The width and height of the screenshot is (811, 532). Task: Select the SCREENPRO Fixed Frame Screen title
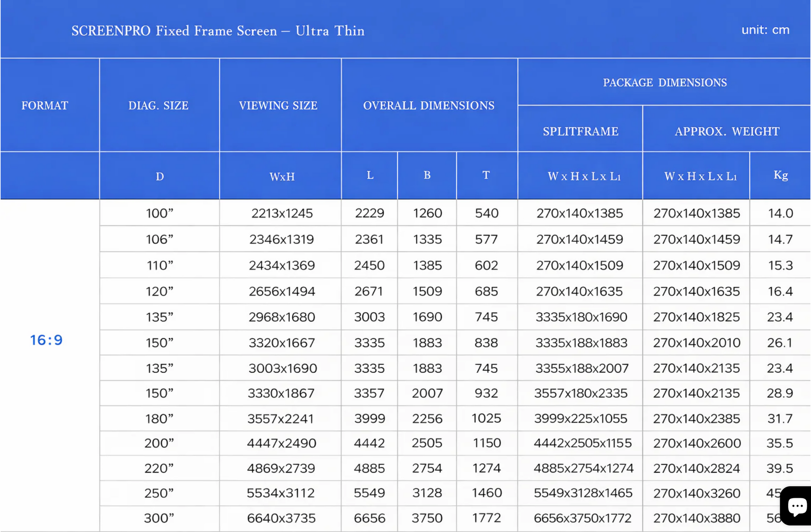point(218,31)
